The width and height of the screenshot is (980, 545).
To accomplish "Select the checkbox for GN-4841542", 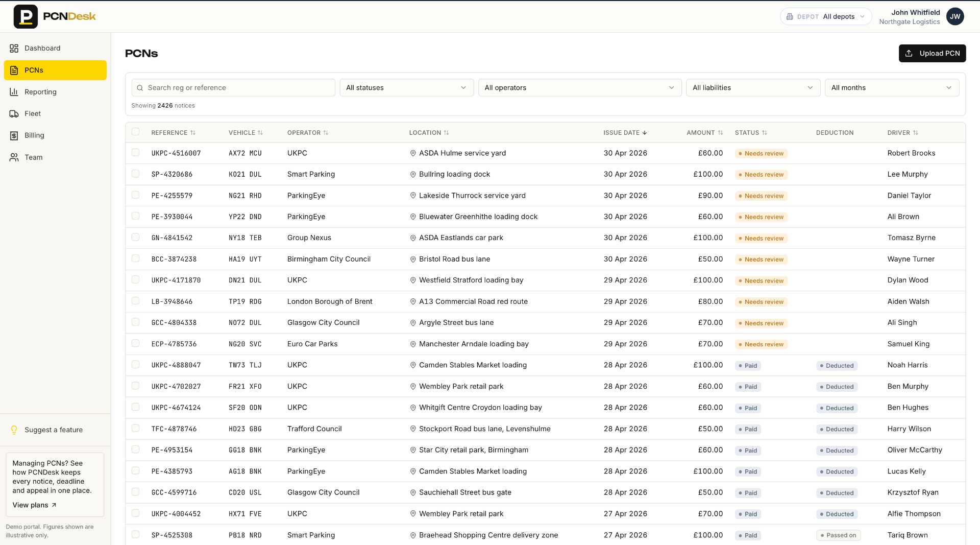I will tap(135, 238).
